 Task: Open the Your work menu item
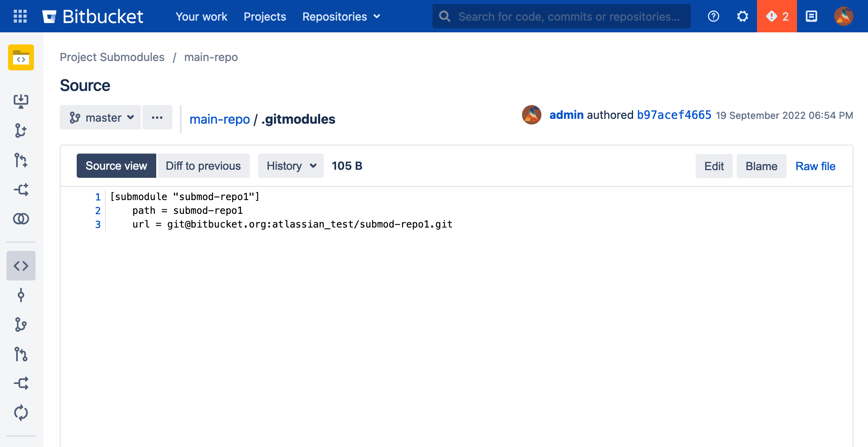pos(201,17)
